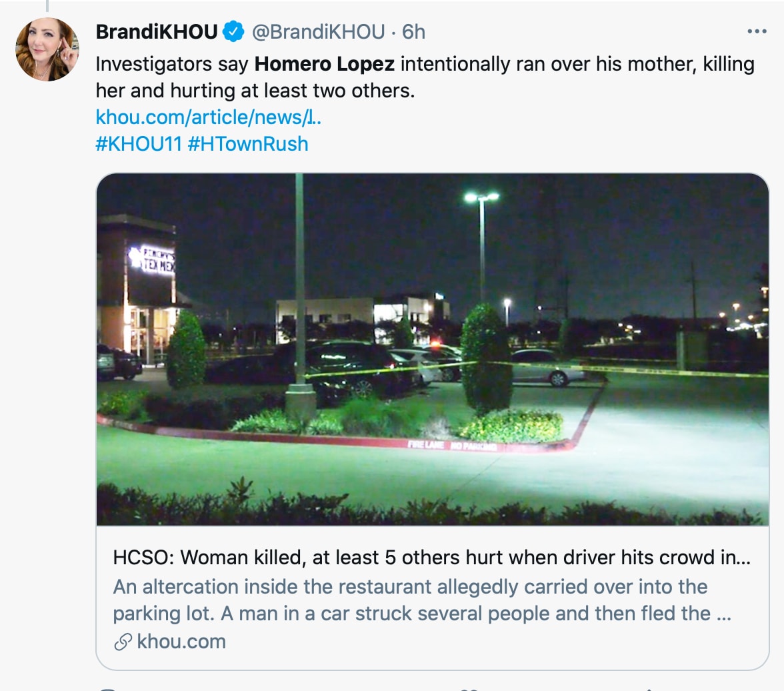Image resolution: width=784 pixels, height=691 pixels.
Task: Click the partially visible reply icon at bottom
Action: [x=107, y=688]
